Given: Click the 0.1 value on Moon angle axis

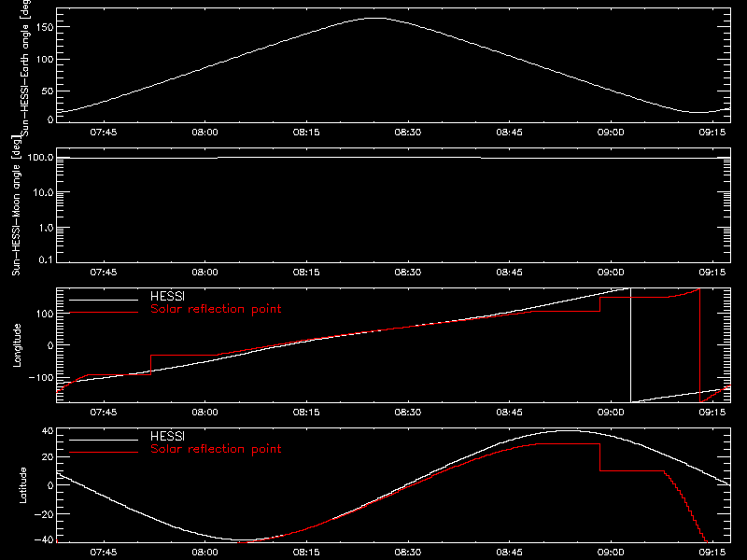Looking at the screenshot, I should (x=46, y=260).
